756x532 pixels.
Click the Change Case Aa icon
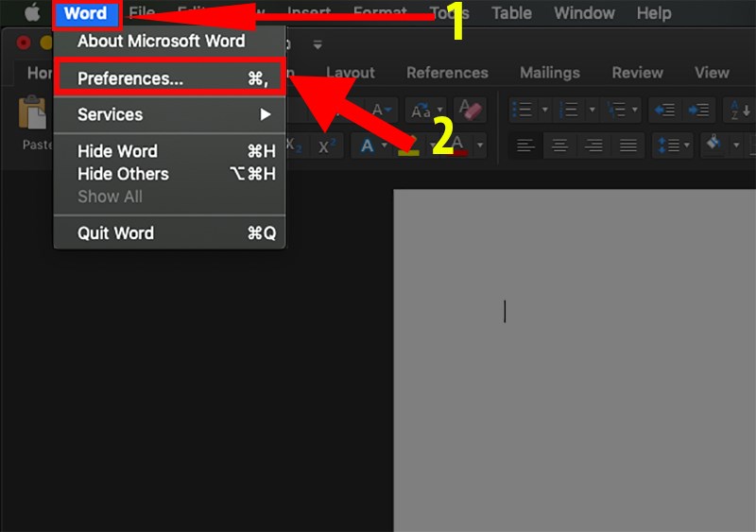421,111
